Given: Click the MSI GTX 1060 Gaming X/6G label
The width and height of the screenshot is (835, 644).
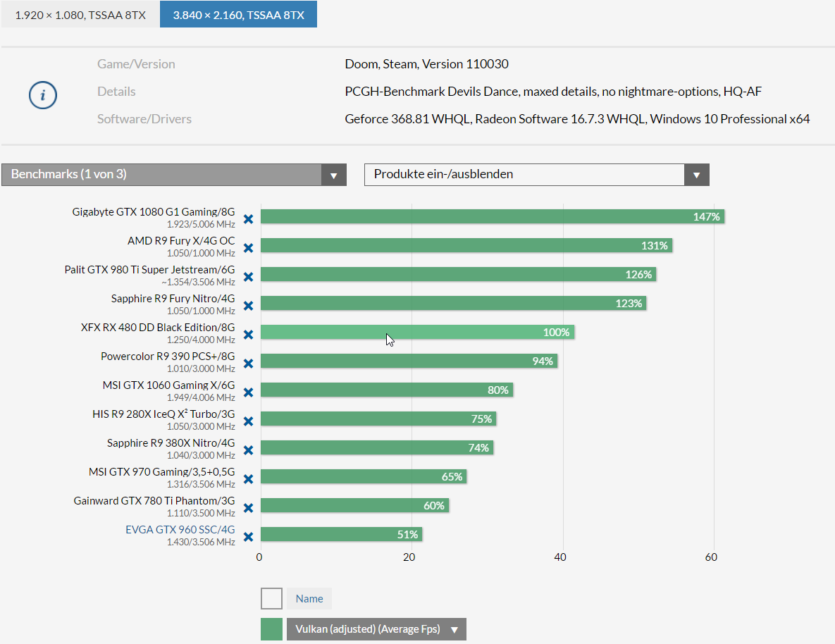Looking at the screenshot, I should tap(169, 385).
